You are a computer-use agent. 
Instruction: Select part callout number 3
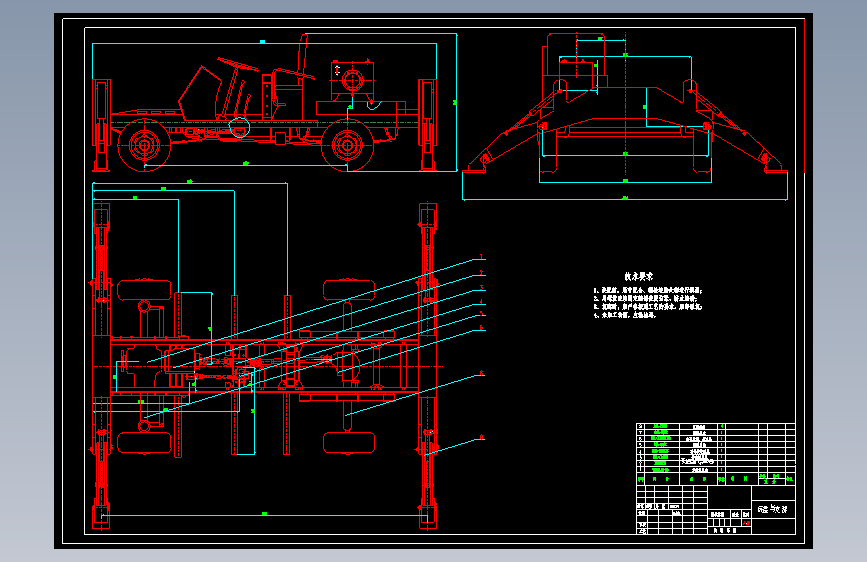[482, 288]
